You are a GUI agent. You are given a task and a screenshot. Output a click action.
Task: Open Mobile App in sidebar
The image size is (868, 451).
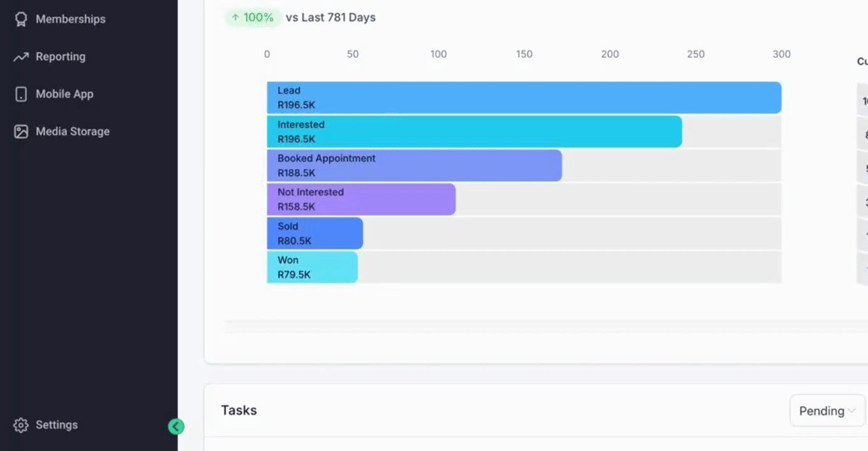64,95
